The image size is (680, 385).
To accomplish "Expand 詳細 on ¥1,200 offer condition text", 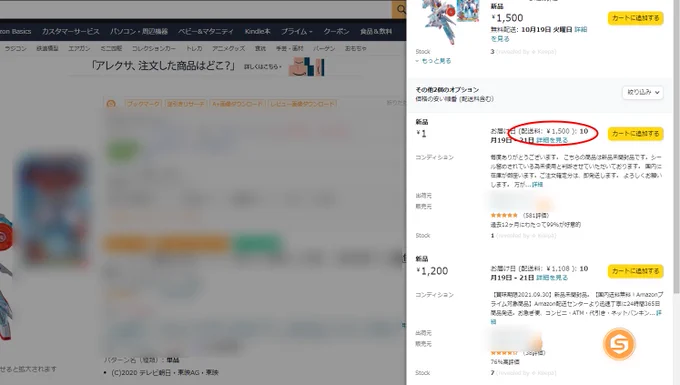I will [659, 313].
